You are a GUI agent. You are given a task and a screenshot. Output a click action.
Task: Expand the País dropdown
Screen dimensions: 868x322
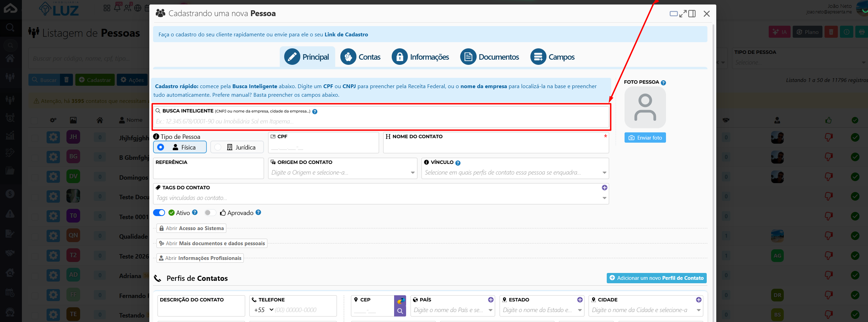(491, 310)
